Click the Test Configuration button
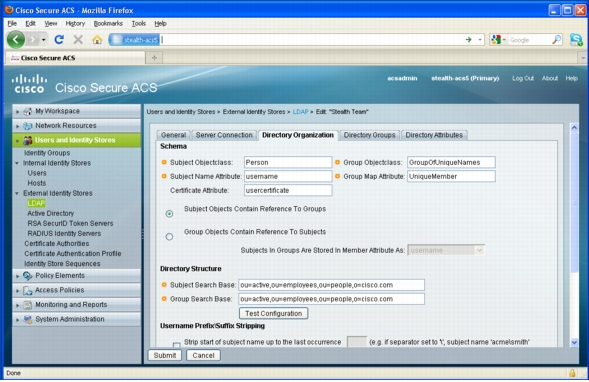Screen dimensions: 589x382 (x=273, y=313)
